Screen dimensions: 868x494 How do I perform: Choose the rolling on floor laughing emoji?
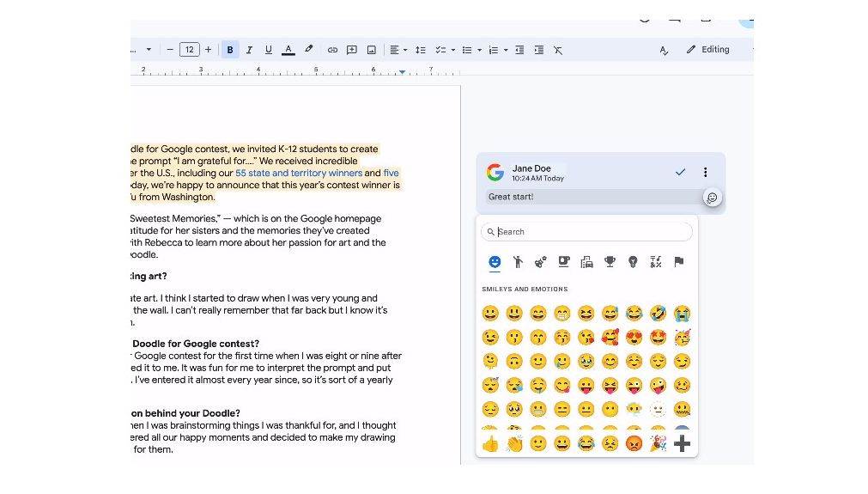coord(658,314)
